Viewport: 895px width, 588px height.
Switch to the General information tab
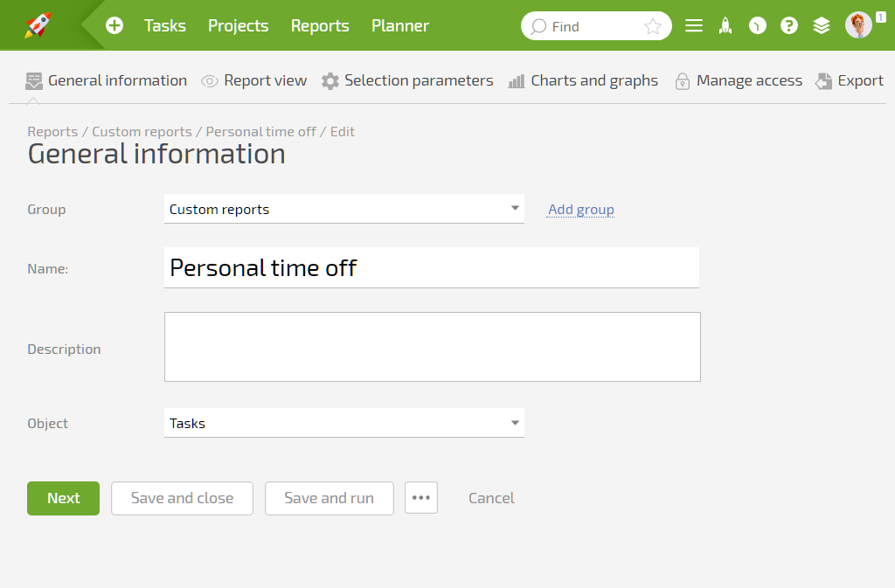(x=106, y=81)
